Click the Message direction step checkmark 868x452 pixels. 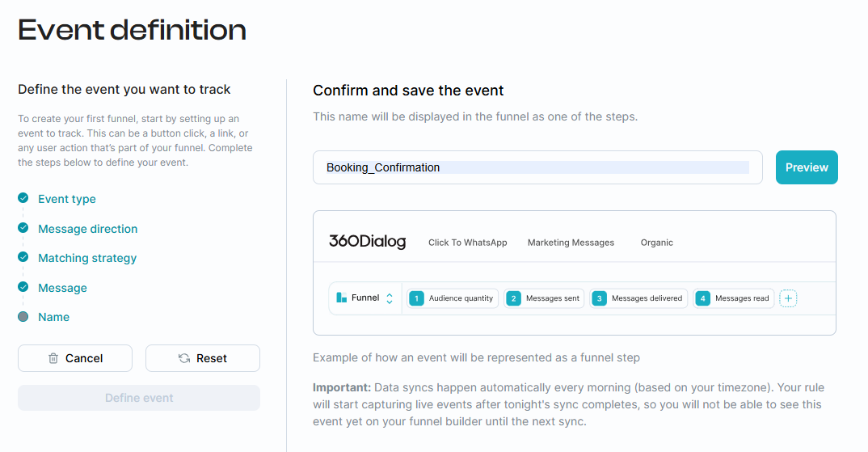[x=23, y=228]
